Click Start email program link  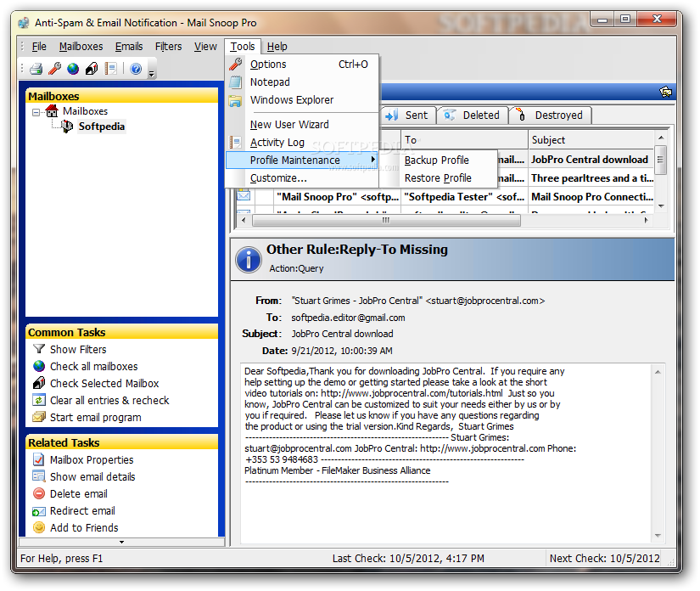tap(96, 417)
